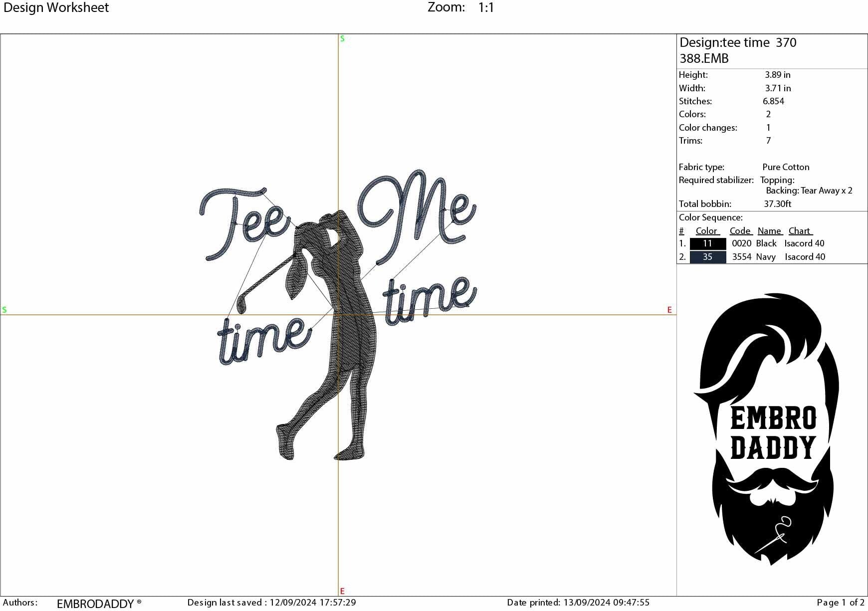Click the black swatch numbered 11
868x611 pixels.
point(707,243)
